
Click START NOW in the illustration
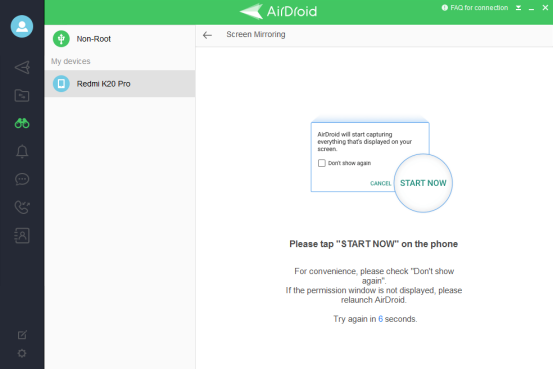[x=423, y=183]
